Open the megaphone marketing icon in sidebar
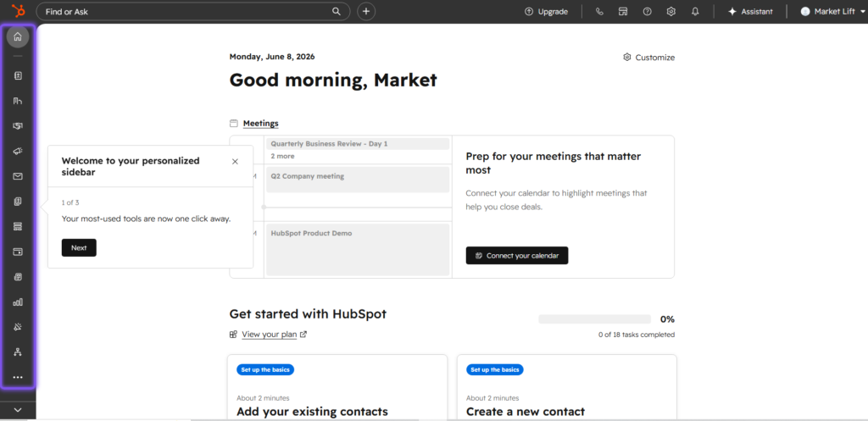The width and height of the screenshot is (868, 421). point(18,151)
